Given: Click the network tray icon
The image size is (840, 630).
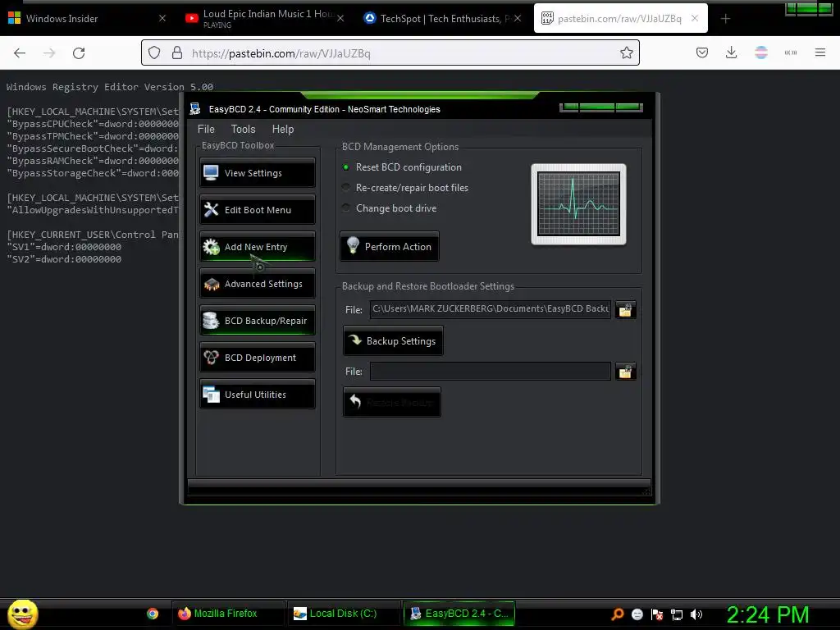Looking at the screenshot, I should [677, 614].
